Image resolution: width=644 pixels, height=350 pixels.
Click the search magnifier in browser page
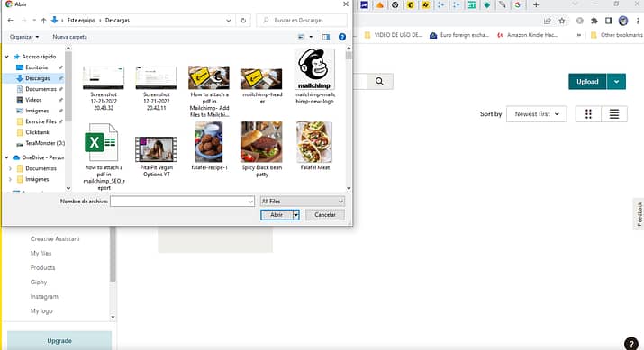tap(379, 81)
